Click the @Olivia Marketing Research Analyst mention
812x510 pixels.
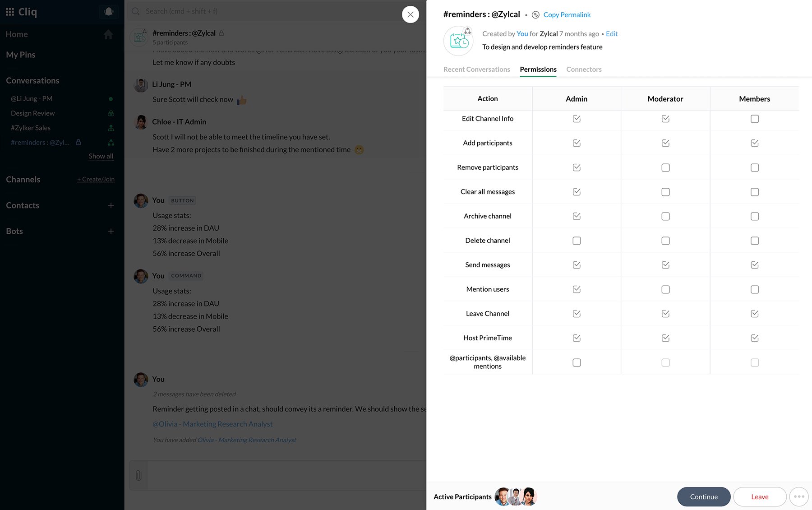click(212, 424)
